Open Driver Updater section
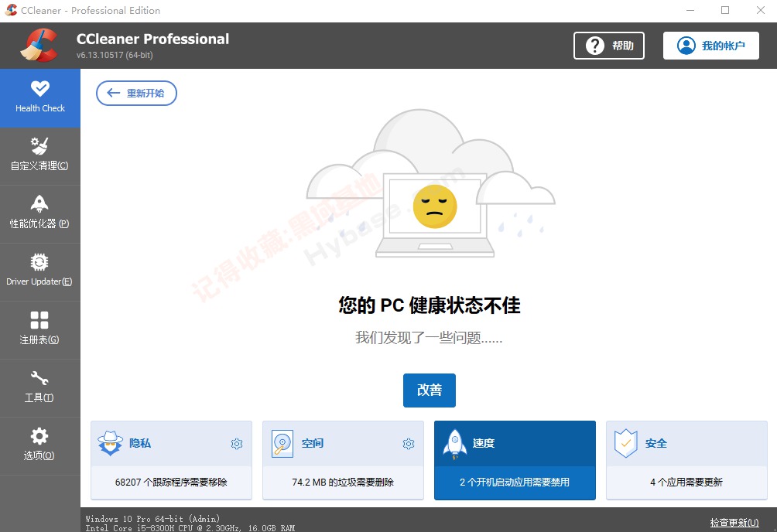The width and height of the screenshot is (777, 532). pyautogui.click(x=40, y=272)
